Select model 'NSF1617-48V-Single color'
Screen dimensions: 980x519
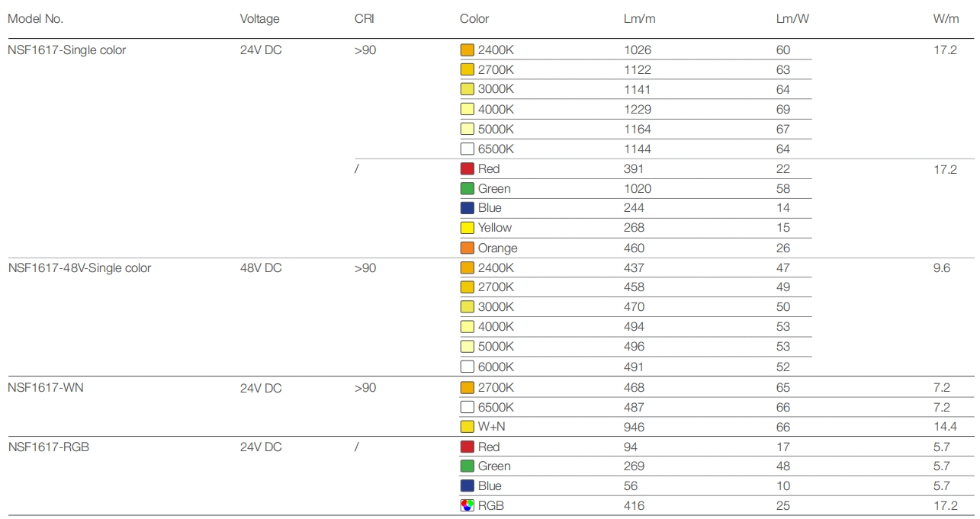[79, 268]
